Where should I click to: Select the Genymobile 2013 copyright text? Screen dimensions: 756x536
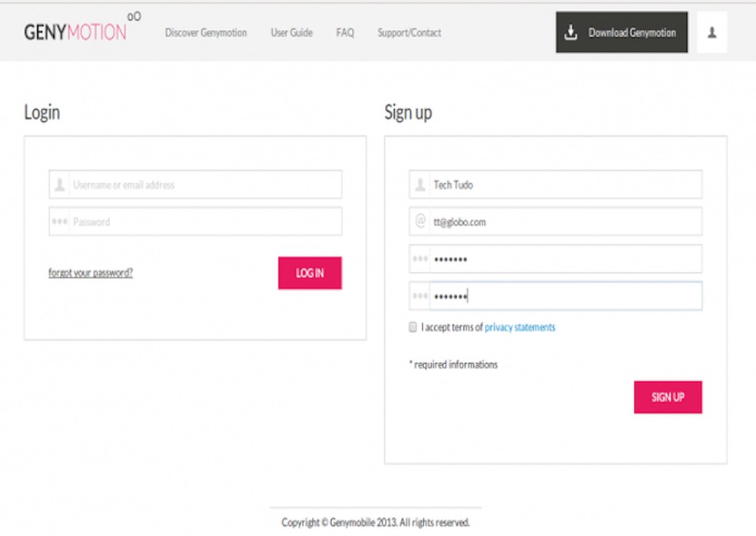click(376, 522)
